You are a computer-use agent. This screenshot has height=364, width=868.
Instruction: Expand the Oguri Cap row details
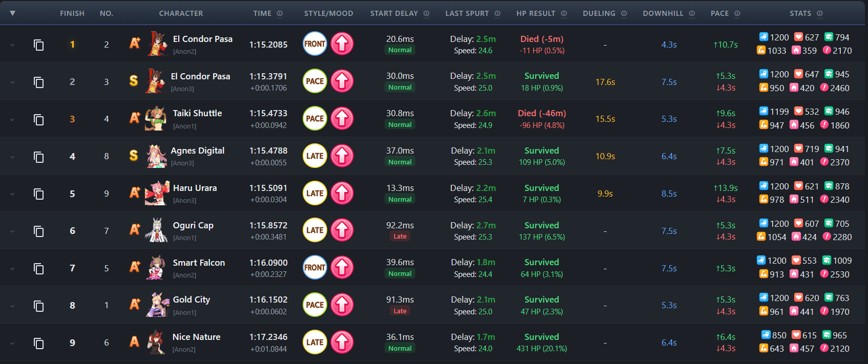point(12,231)
